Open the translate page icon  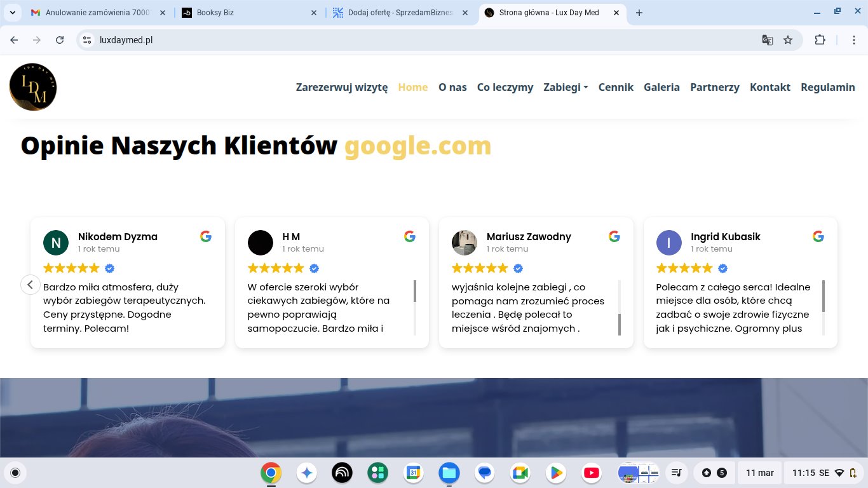(768, 40)
